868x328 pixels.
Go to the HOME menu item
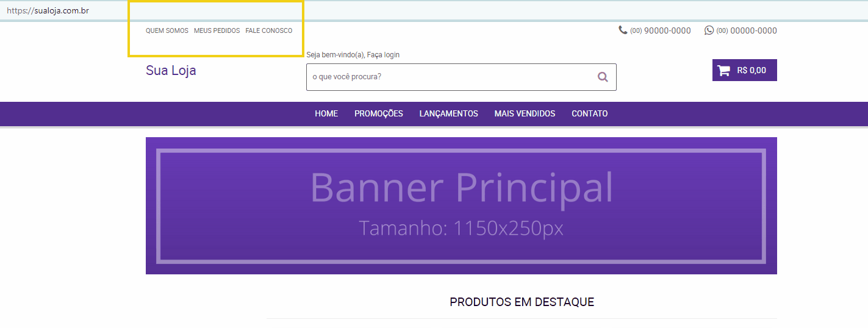pos(326,113)
